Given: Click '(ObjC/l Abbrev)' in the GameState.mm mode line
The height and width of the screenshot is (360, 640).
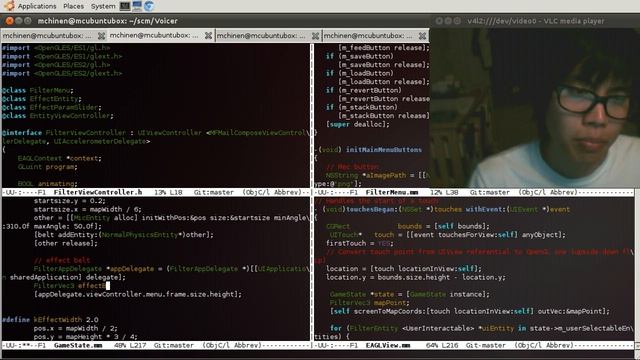Looking at the screenshot, I should pos(232,345).
